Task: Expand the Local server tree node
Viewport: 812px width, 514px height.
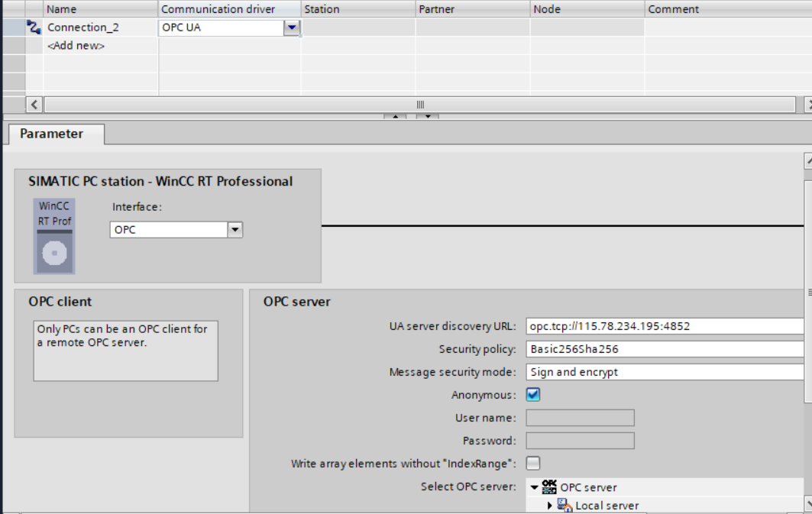Action: pos(549,505)
